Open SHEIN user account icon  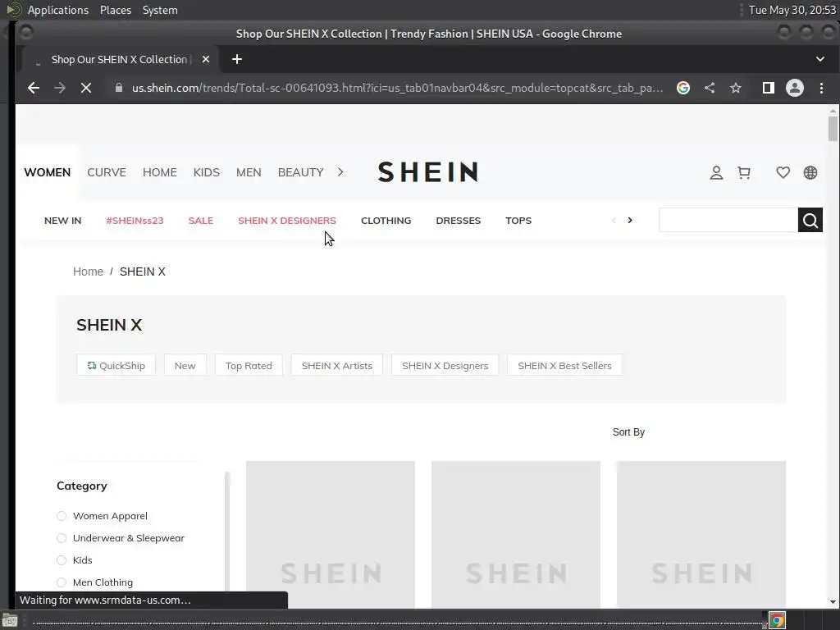click(716, 172)
